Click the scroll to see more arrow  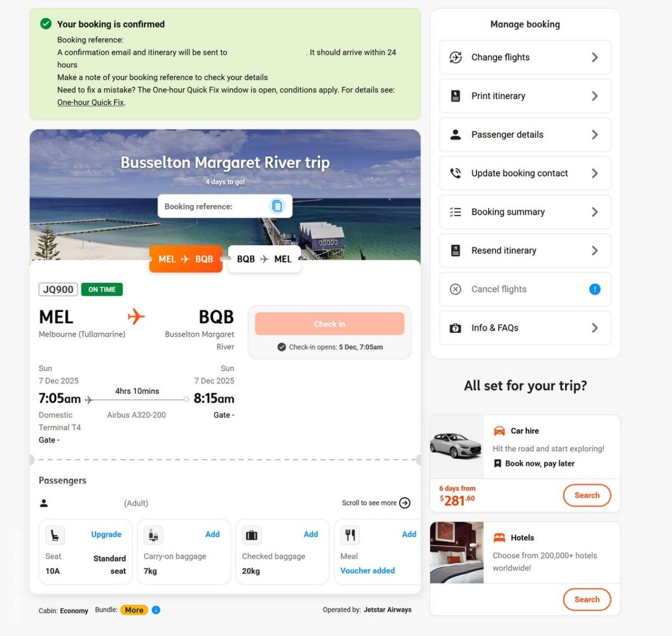coord(405,503)
